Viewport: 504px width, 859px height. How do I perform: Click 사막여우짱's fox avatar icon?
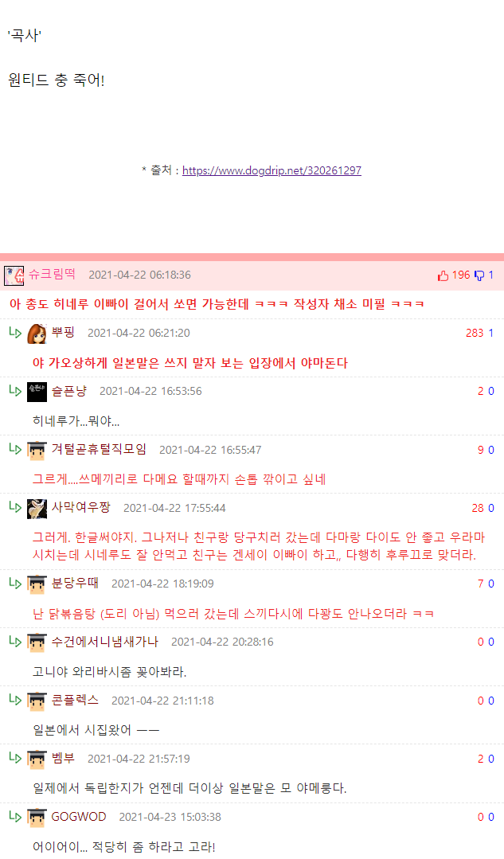pyautogui.click(x=37, y=509)
